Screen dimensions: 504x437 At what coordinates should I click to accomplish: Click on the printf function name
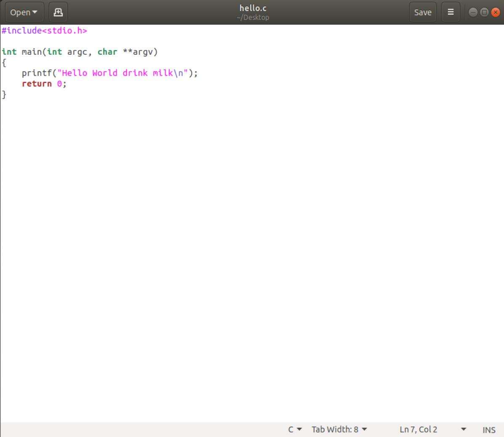37,73
